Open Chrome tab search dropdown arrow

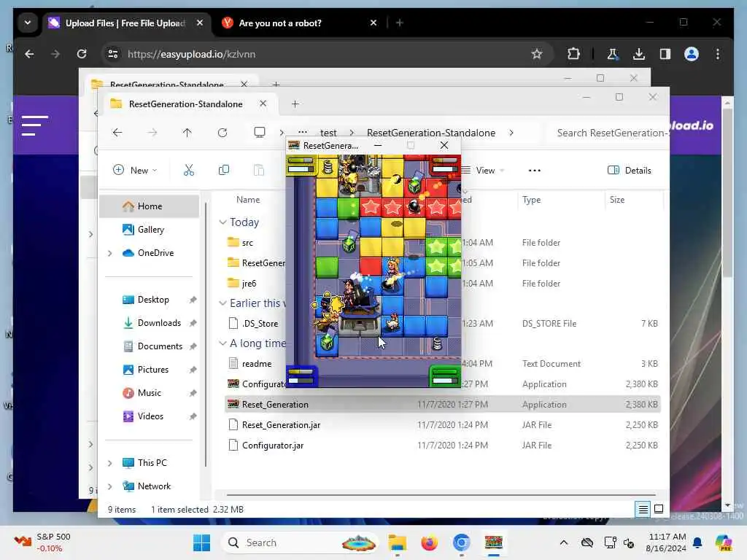tap(28, 23)
